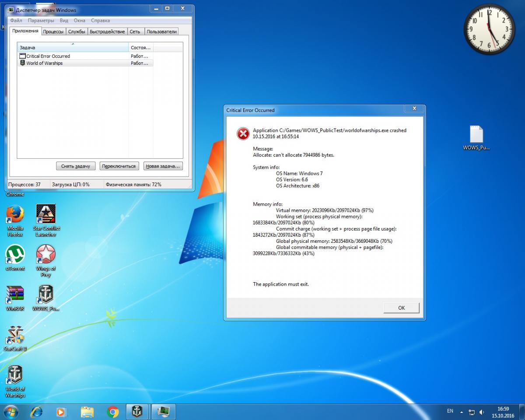Click "The application must exit." text
The width and height of the screenshot is (525, 420).
point(281,284)
